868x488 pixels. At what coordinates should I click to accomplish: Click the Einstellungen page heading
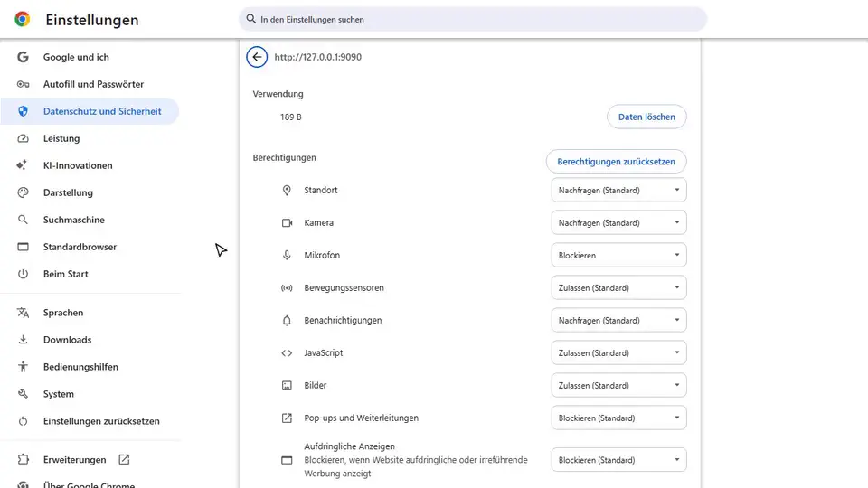(92, 20)
